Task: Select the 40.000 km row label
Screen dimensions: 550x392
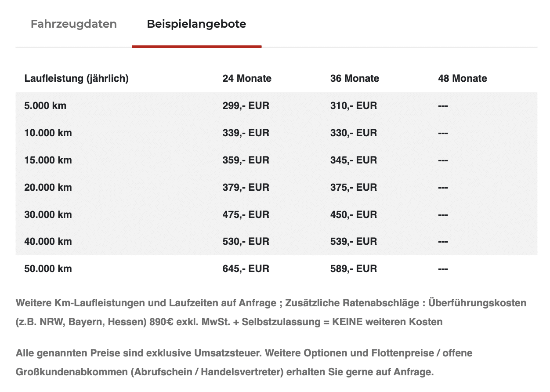Action: coord(48,242)
